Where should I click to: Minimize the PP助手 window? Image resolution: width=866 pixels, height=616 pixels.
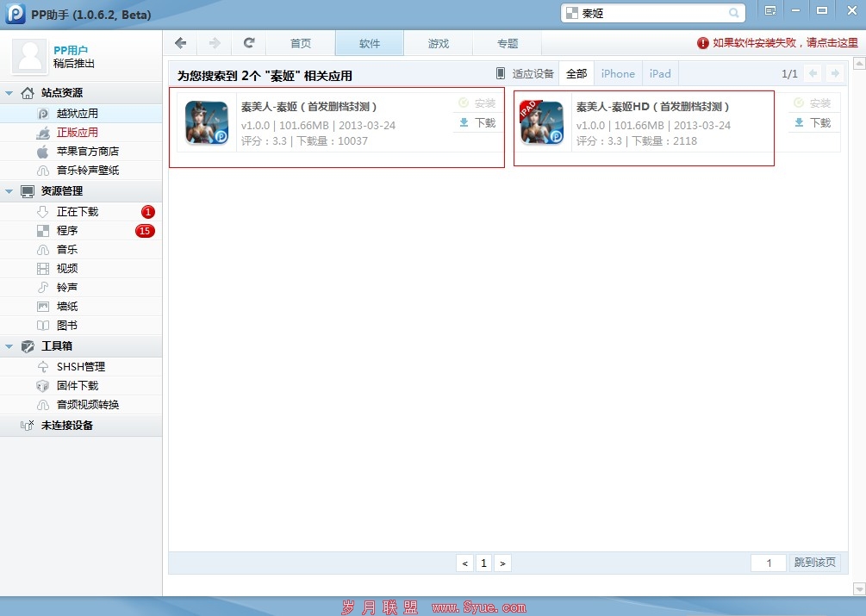pyautogui.click(x=796, y=10)
